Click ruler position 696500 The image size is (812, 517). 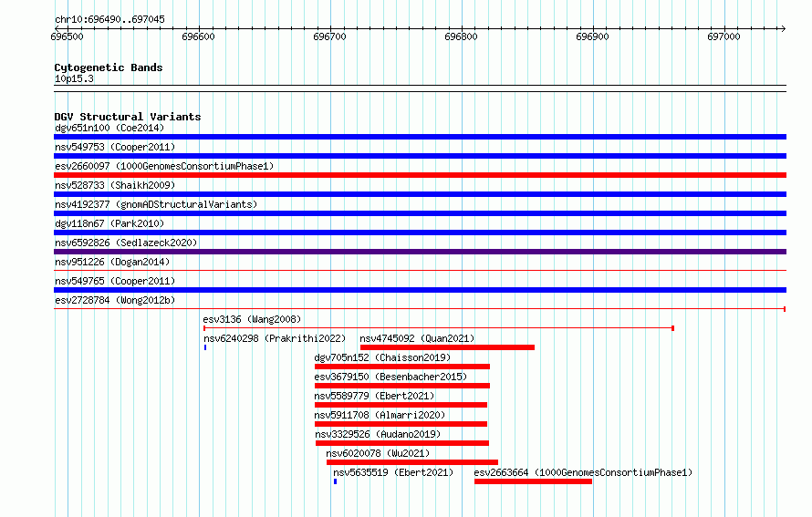(67, 36)
